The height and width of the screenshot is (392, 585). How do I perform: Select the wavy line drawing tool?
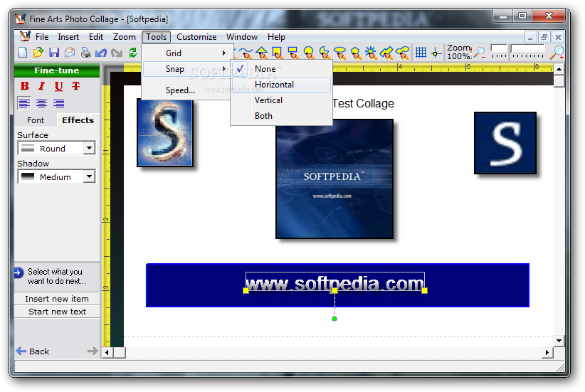pyautogui.click(x=246, y=53)
